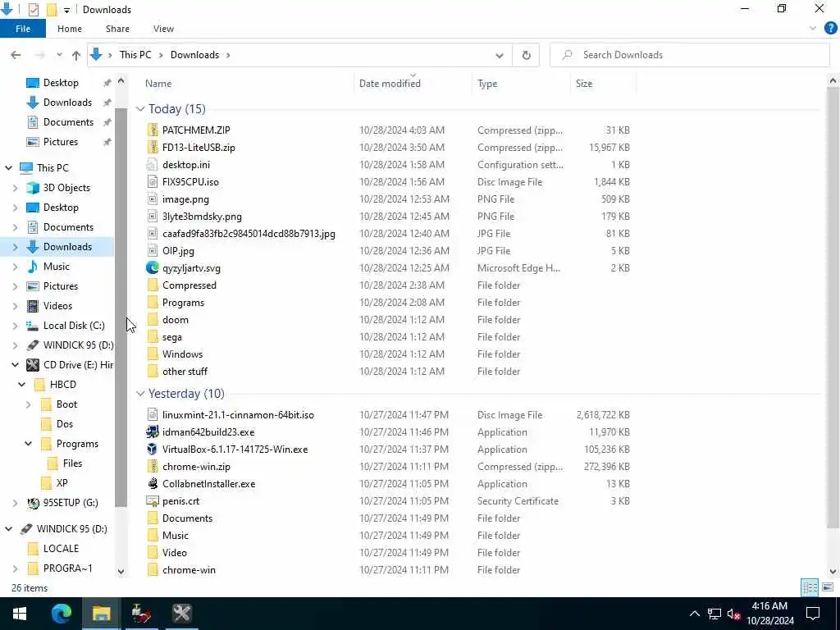Screen dimensions: 840x630
Task: Click the file list vertical scrollbar
Action: [x=833, y=307]
